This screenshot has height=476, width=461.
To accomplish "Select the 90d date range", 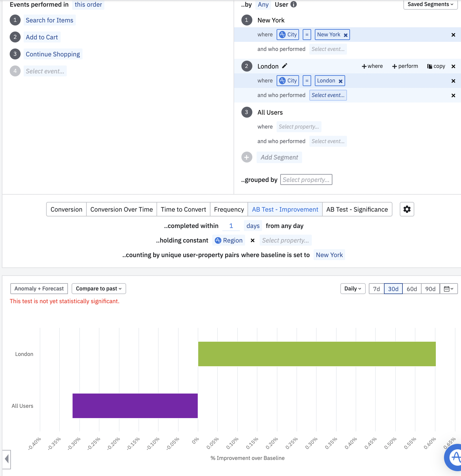I will point(430,289).
